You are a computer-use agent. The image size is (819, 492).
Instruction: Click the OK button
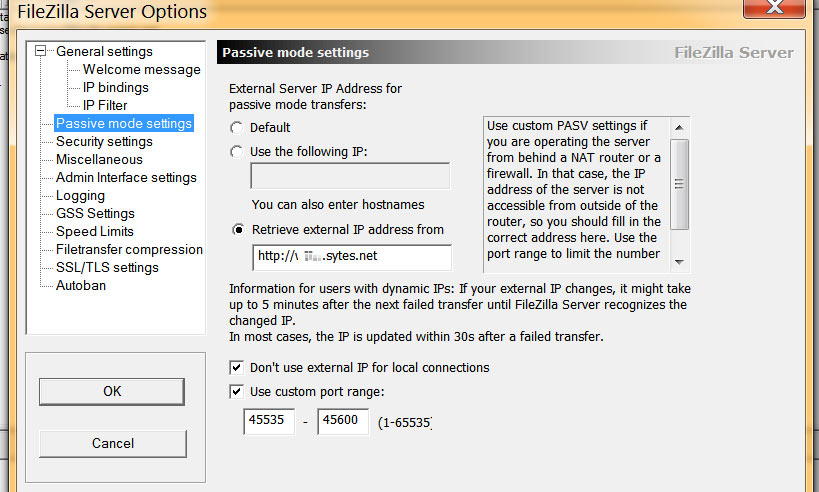pyautogui.click(x=112, y=392)
